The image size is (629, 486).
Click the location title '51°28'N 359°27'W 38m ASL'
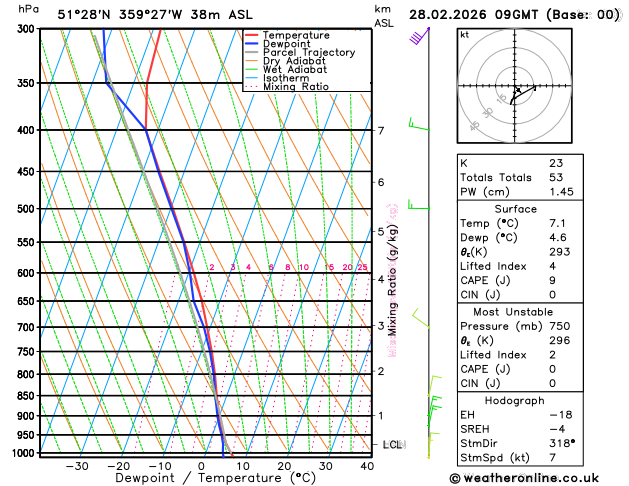point(155,15)
